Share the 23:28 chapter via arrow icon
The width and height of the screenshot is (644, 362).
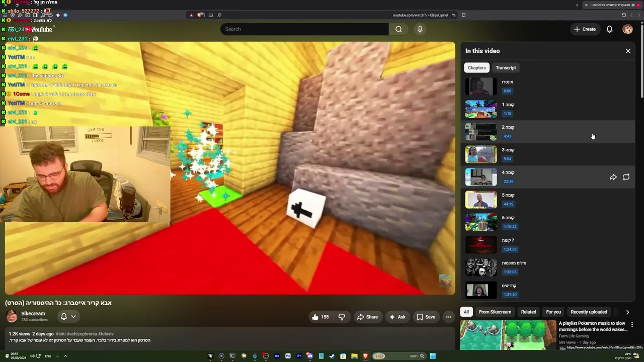[x=613, y=177]
